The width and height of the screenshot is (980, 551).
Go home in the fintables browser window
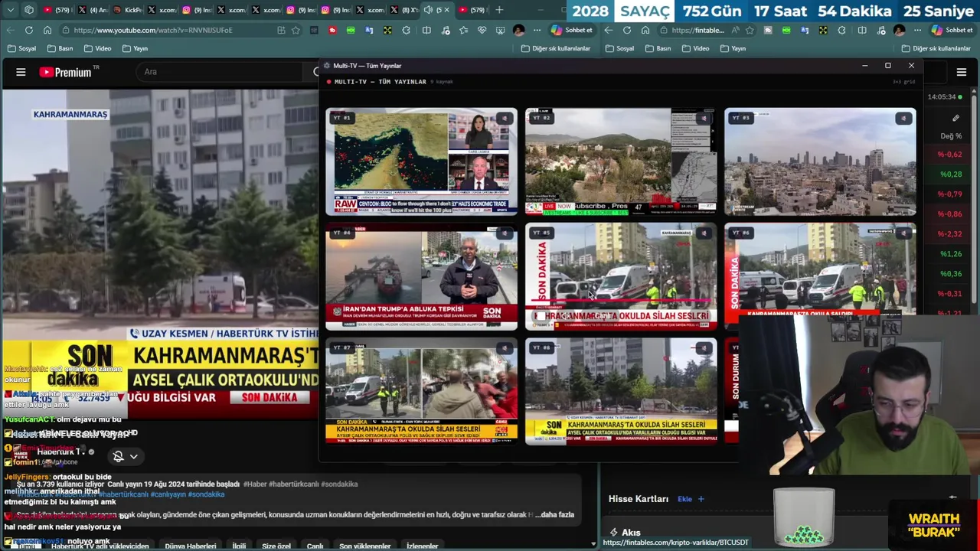tap(645, 30)
